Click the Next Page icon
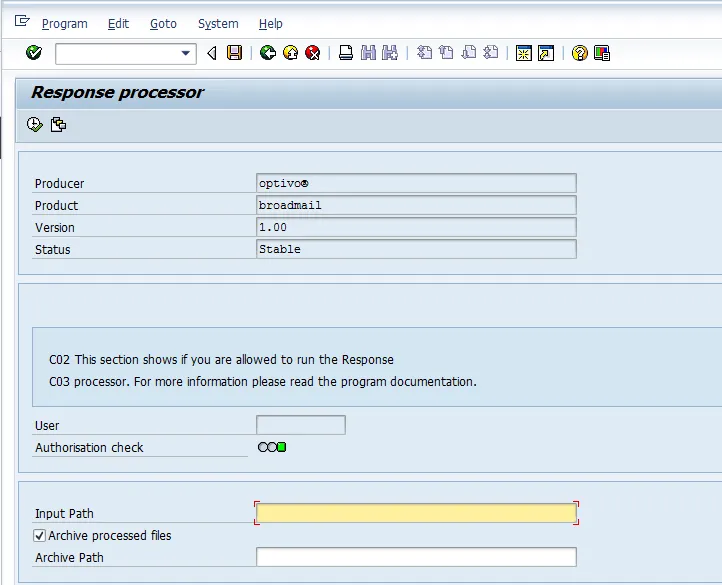The height and width of the screenshot is (585, 722). pos(468,53)
